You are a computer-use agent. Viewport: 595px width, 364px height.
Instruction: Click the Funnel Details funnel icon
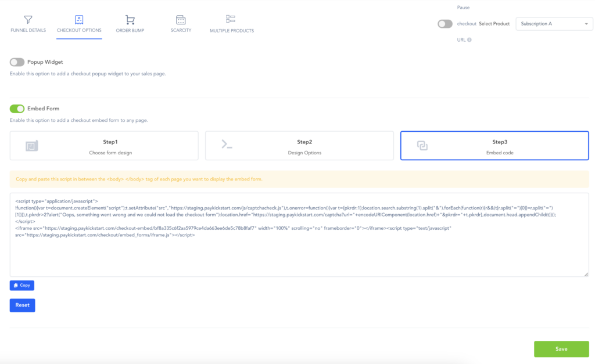(x=28, y=20)
